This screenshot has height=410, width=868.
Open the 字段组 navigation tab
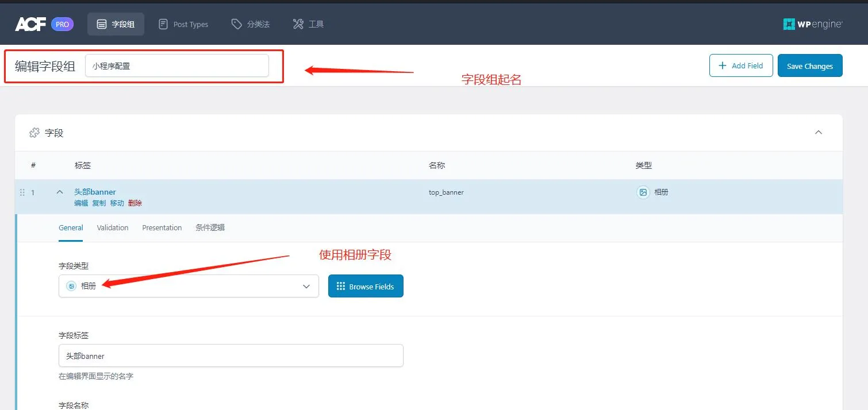click(116, 24)
